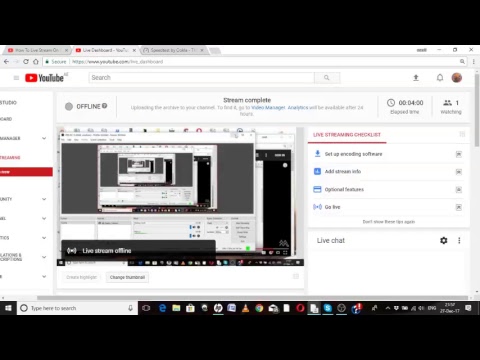
Task: Open File Explorer from taskbar
Action: point(176,308)
